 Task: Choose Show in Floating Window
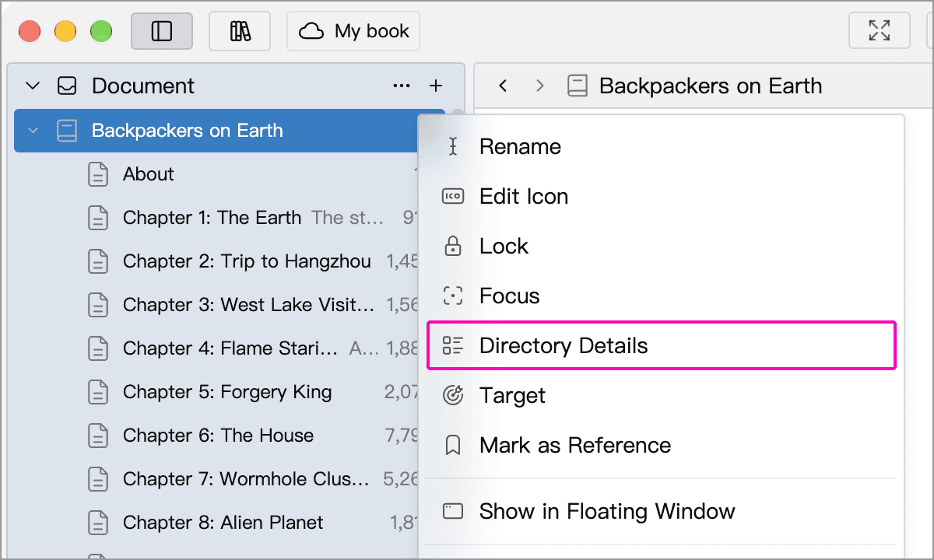(662, 511)
